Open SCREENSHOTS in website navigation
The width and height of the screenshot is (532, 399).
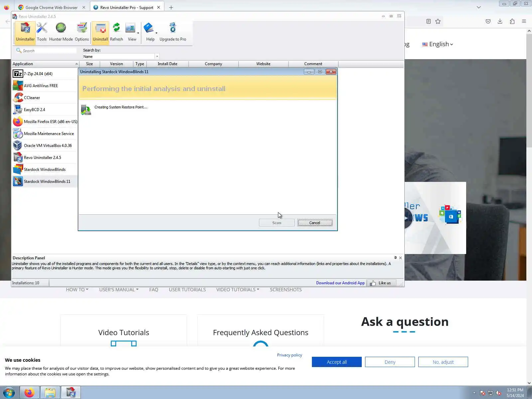click(286, 290)
